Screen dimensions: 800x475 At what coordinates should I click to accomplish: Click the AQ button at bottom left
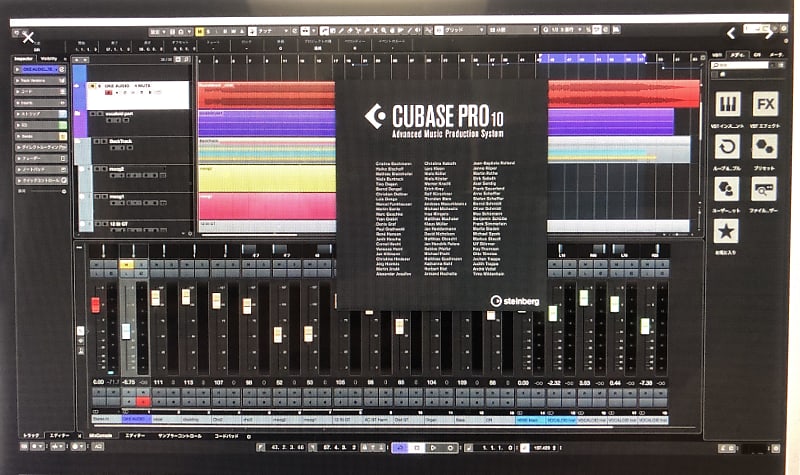[98, 446]
